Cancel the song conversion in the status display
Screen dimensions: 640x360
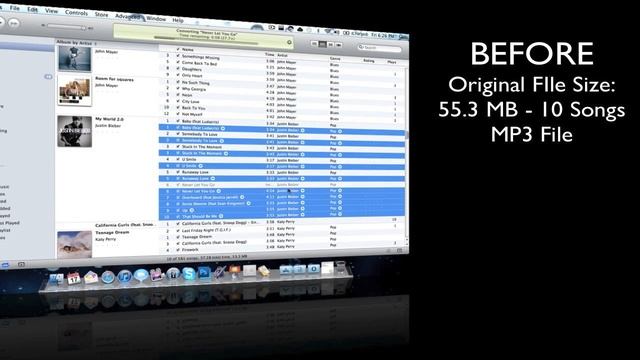(289, 42)
